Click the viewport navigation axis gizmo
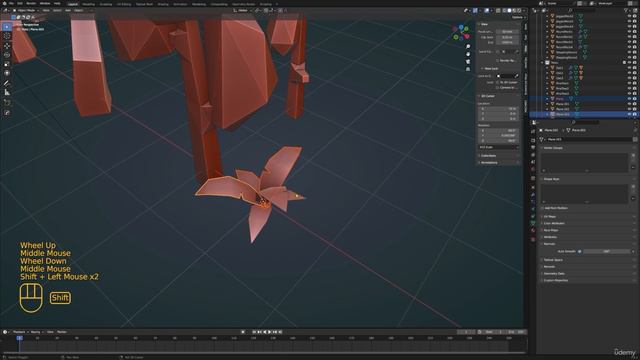Viewport: 640px width, 360px height. click(461, 33)
